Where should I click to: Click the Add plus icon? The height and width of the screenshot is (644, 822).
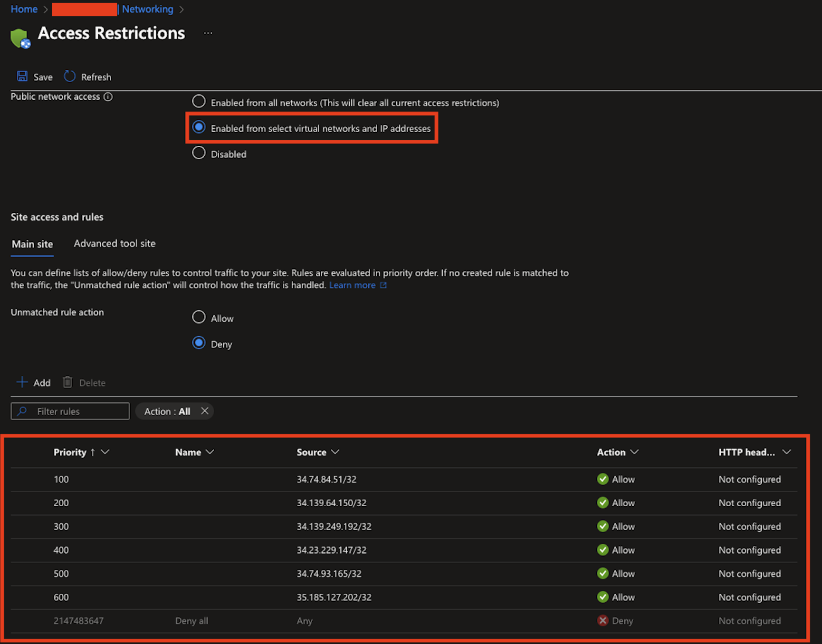[22, 382]
